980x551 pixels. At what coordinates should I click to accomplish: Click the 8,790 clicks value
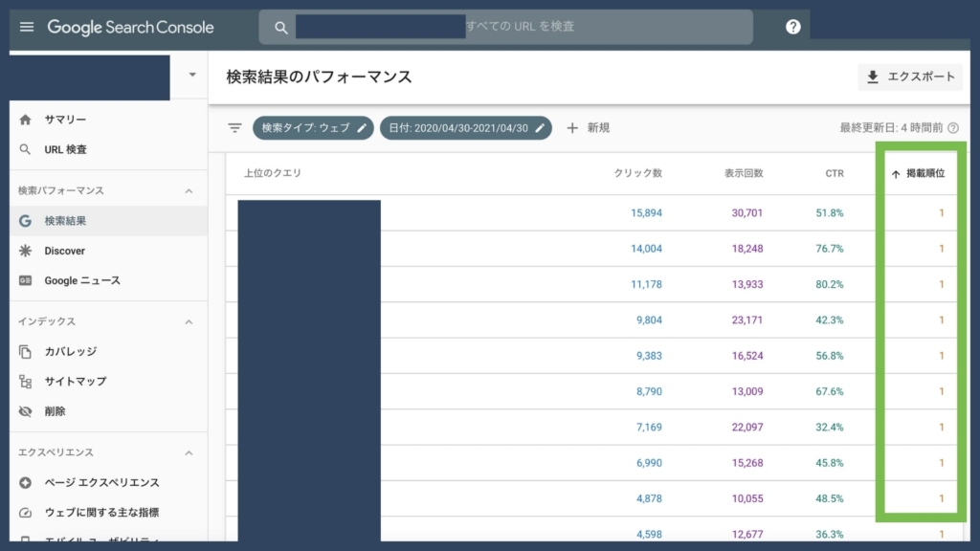pyautogui.click(x=650, y=391)
